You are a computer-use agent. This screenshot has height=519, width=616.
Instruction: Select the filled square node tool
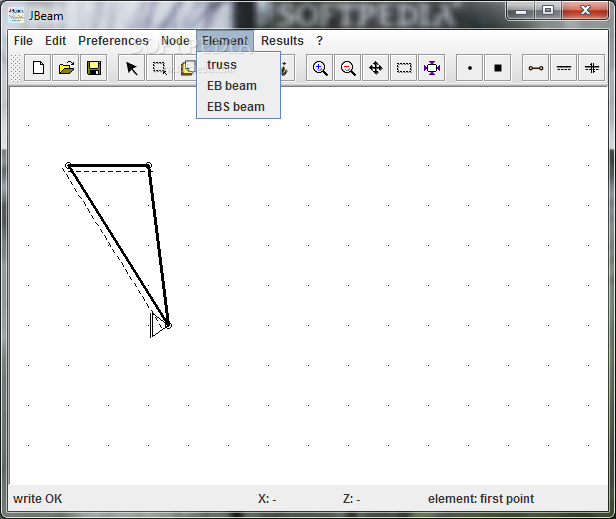498,68
